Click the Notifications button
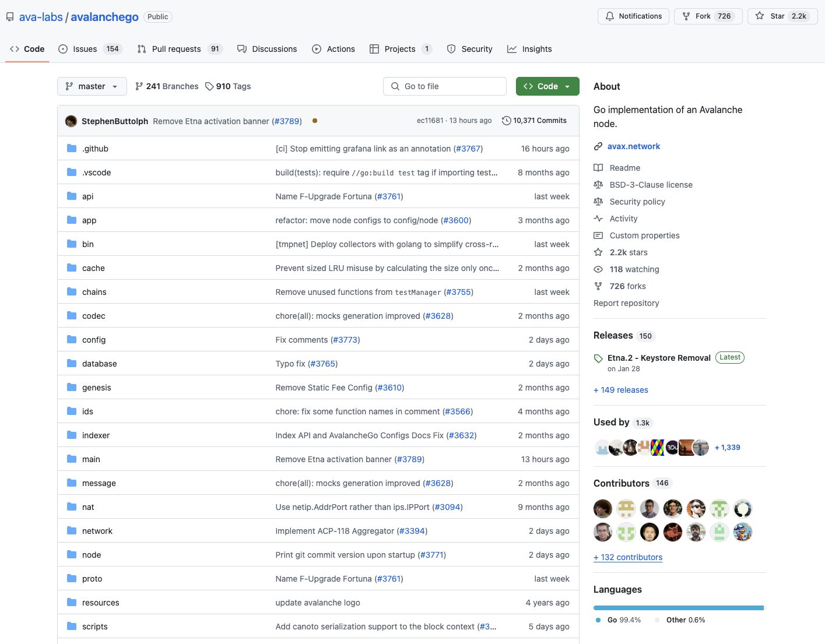Image resolution: width=825 pixels, height=644 pixels. coord(633,16)
